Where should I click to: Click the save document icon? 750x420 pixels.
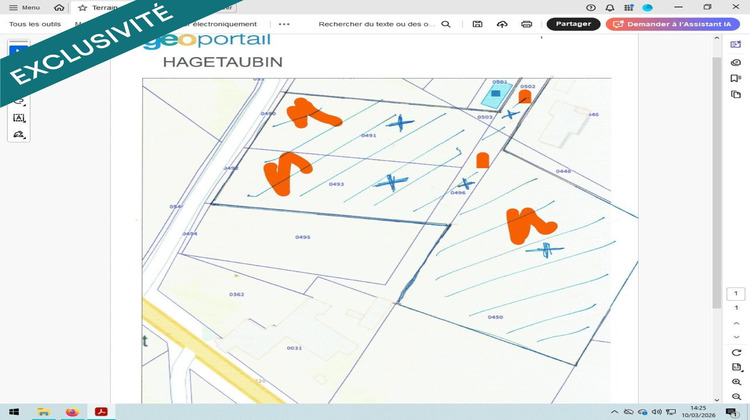[477, 24]
